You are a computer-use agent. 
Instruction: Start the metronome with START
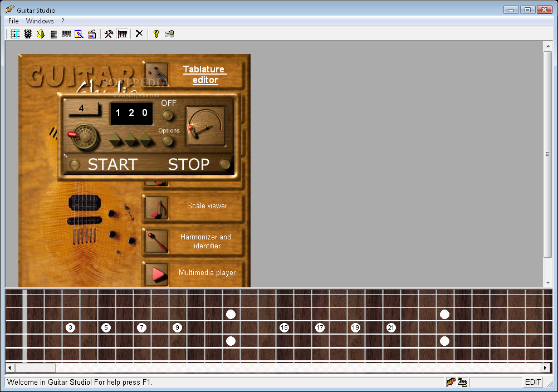113,164
